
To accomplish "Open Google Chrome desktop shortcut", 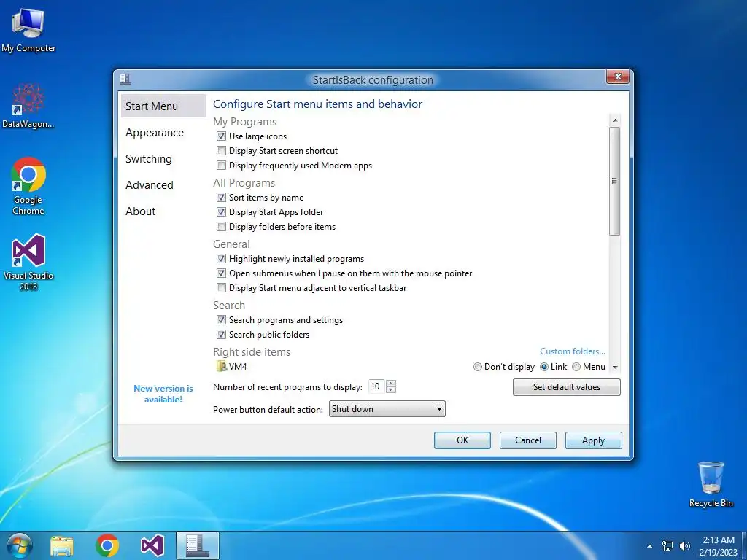I will click(28, 186).
